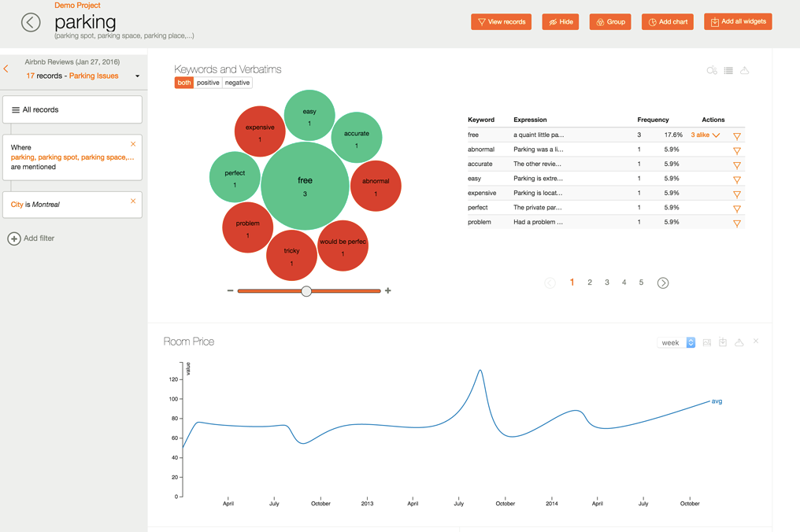Click the bubble size slider handle
The width and height of the screenshot is (800, 532).
point(306,290)
